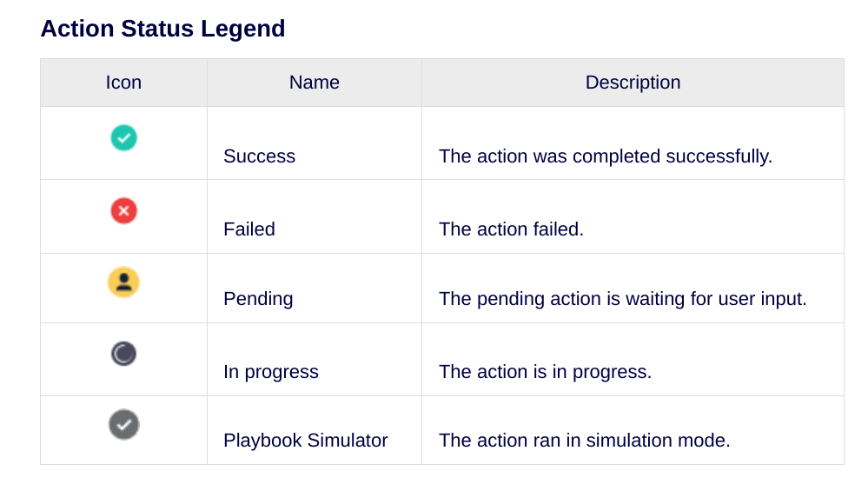
Task: Click the Name column header
Action: click(315, 83)
